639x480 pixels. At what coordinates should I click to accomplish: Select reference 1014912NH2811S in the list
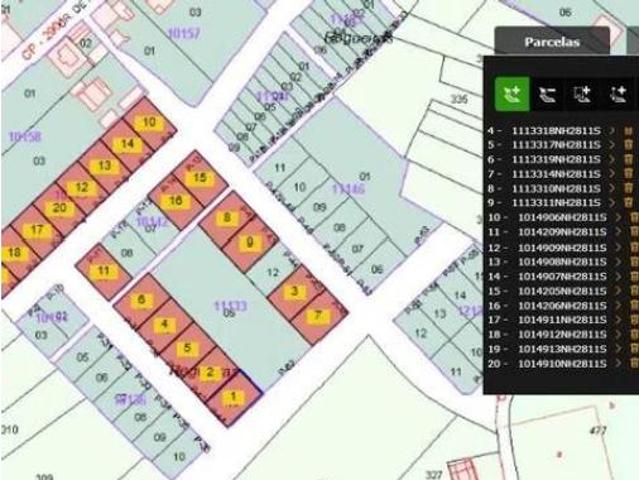click(x=562, y=334)
